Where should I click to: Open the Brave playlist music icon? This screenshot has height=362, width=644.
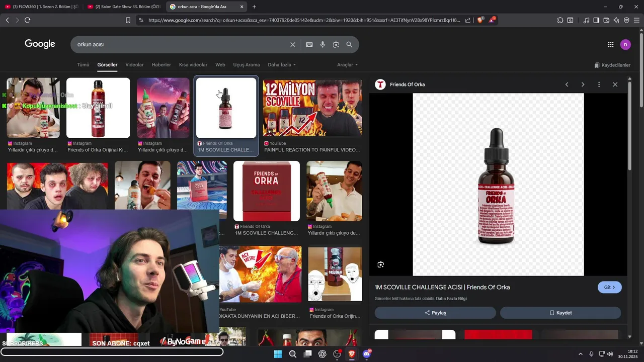586,20
